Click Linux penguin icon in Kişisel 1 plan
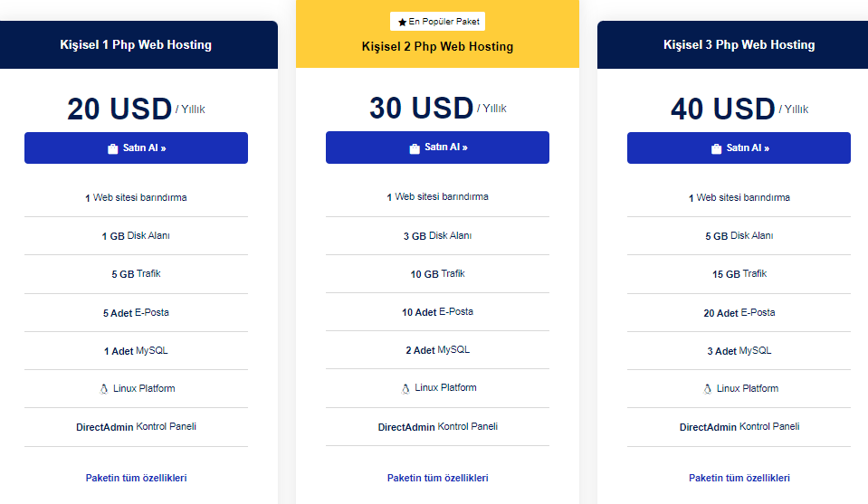The image size is (868, 504). coord(103,389)
